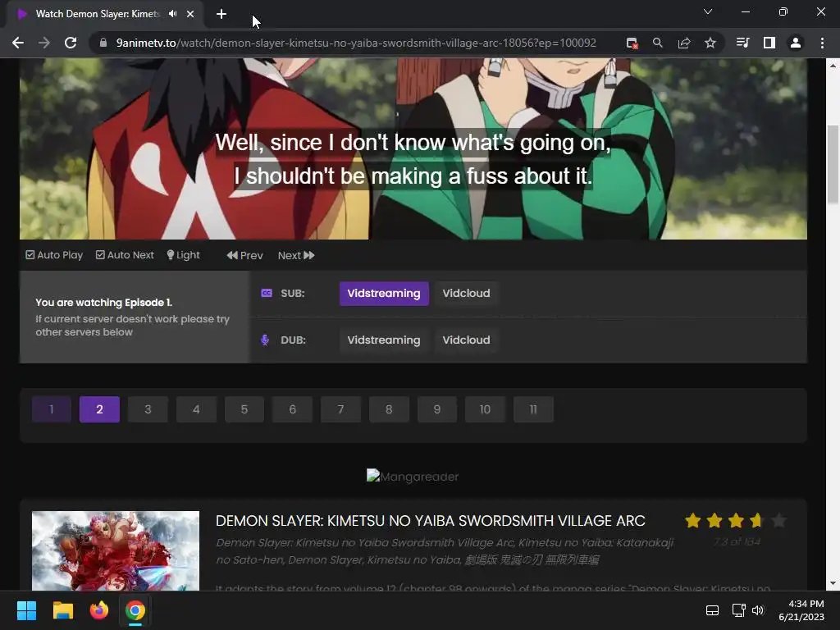This screenshot has width=840, height=630.
Task: Go back to the previous page
Action: [18, 43]
